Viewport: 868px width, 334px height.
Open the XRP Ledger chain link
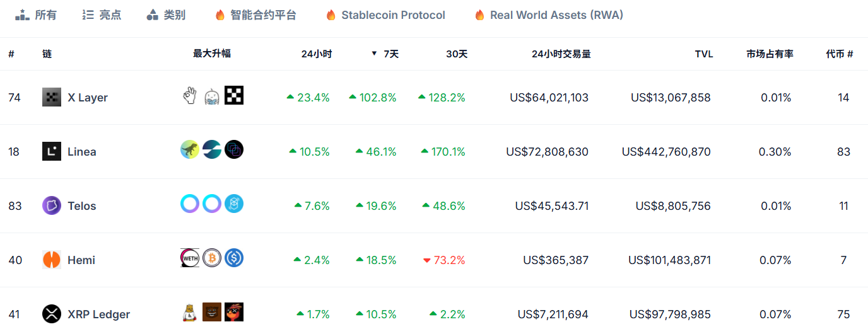[98, 314]
